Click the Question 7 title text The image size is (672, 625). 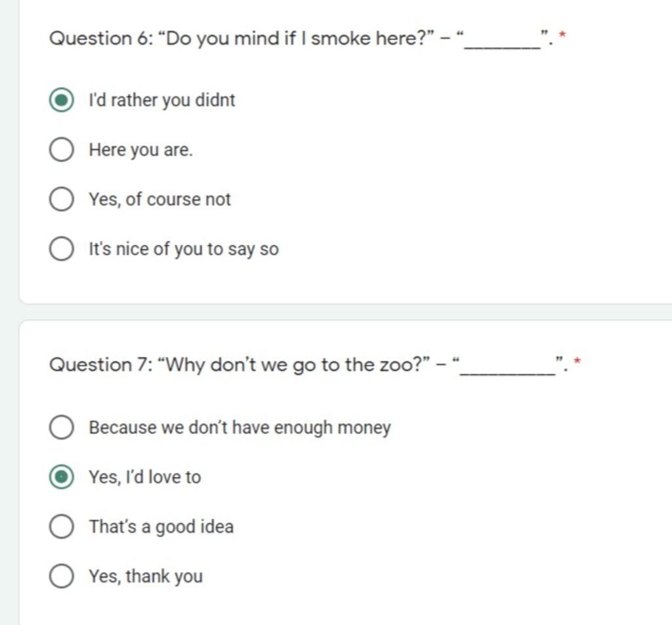pyautogui.click(x=308, y=365)
